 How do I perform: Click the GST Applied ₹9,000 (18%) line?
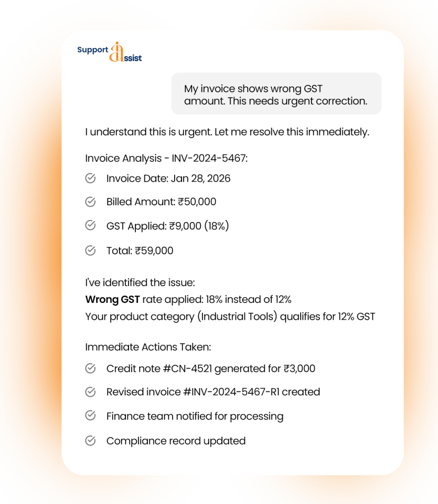[x=167, y=226]
